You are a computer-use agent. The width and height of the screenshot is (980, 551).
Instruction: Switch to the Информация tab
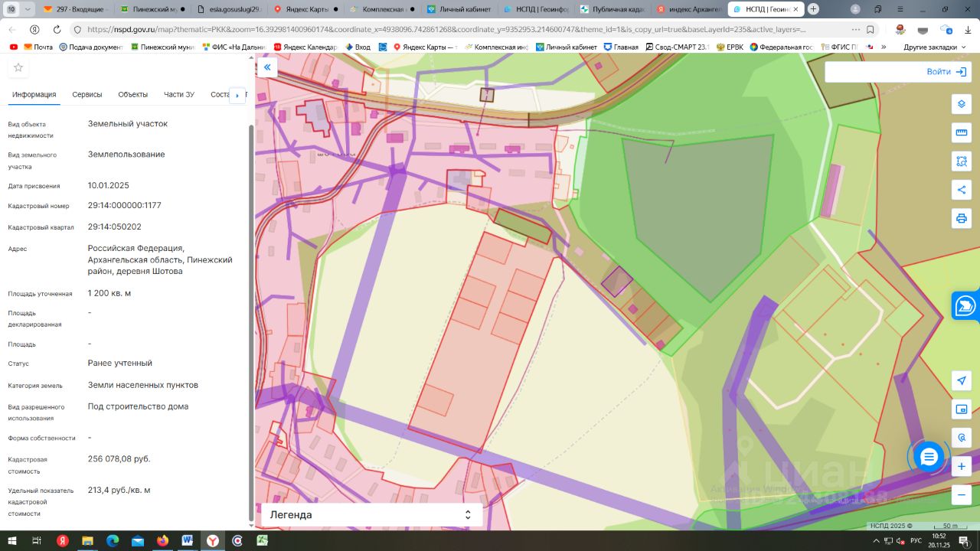34,94
